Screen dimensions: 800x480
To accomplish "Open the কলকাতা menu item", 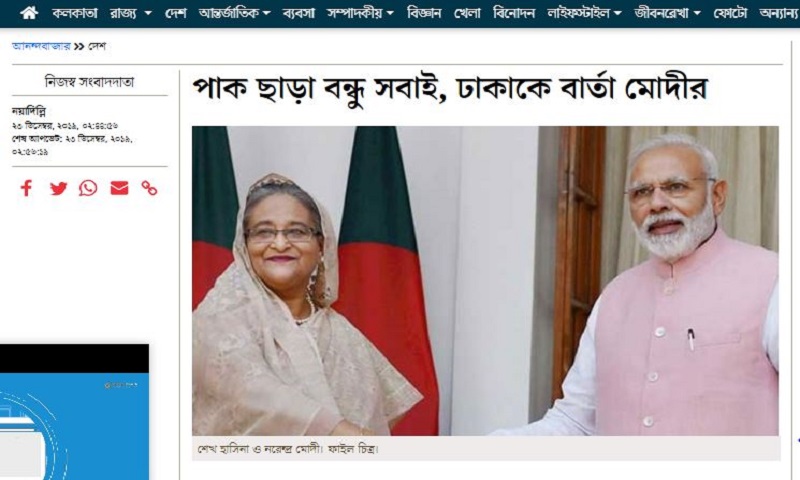I will coord(74,13).
